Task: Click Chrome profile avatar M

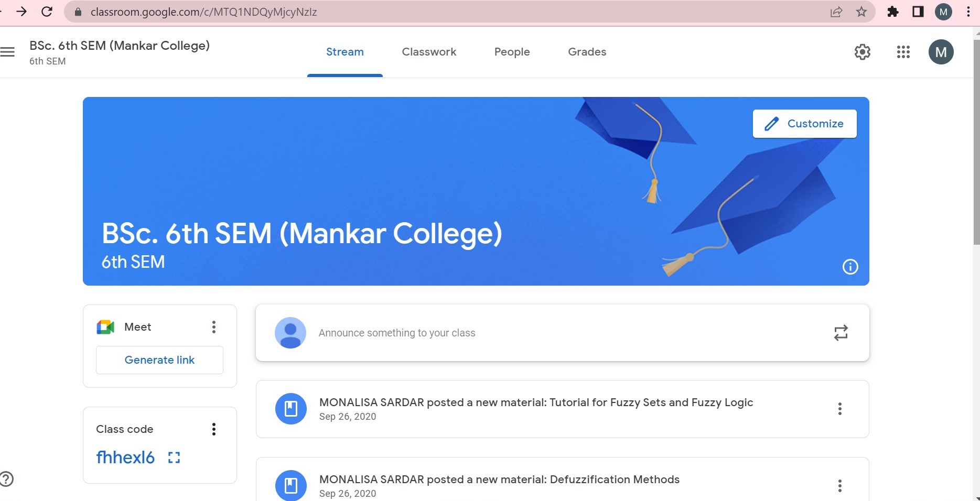Action: tap(943, 12)
